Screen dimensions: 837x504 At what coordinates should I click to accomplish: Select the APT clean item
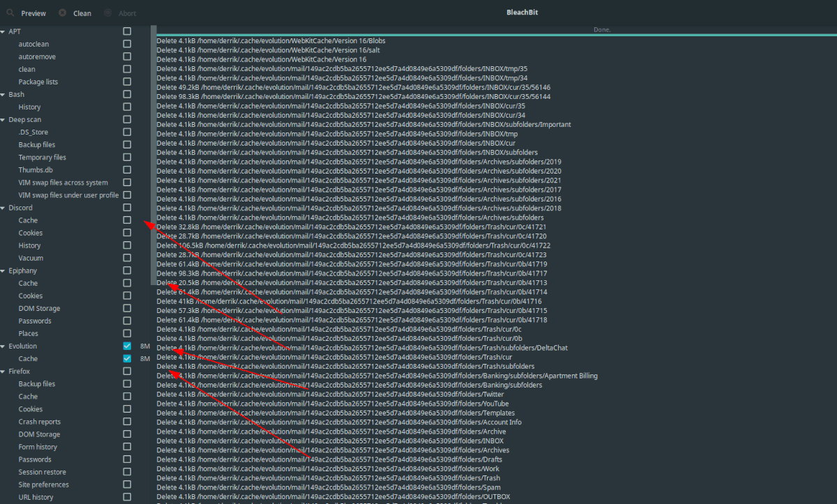coord(27,69)
